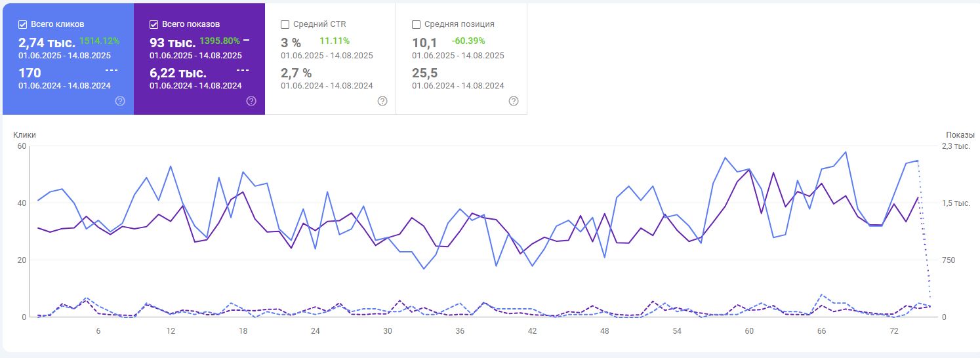Click the 6,22 тыс. previous impressions value

click(x=178, y=73)
